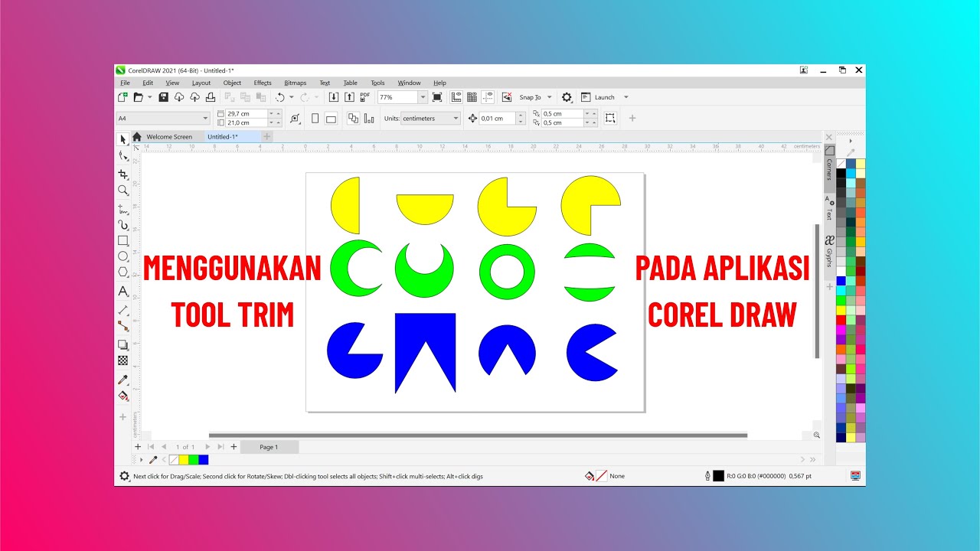Image resolution: width=980 pixels, height=551 pixels.
Task: Select the Rectangle tool
Action: pyautogui.click(x=122, y=241)
